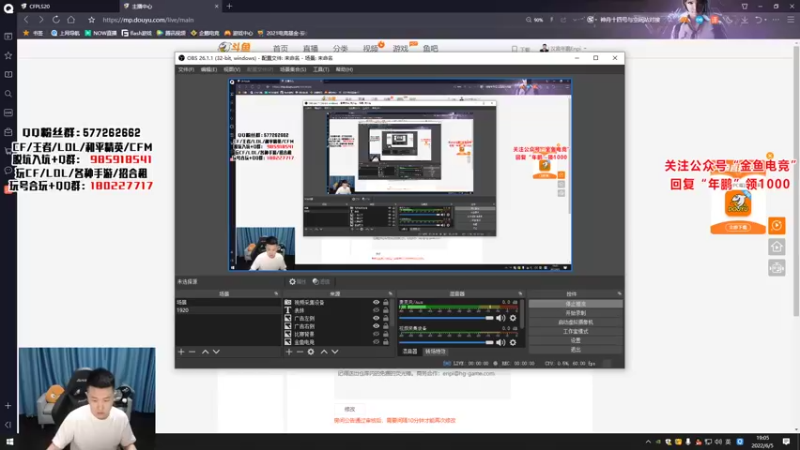Open OBS 工具 Tools menu
This screenshot has width=800, height=450.
[321, 69]
